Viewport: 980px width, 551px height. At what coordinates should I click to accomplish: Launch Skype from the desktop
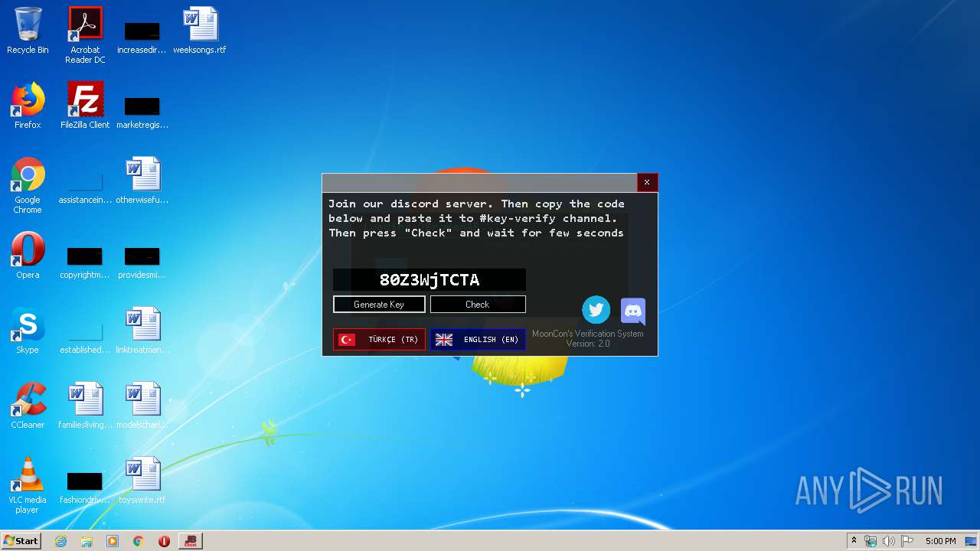point(28,331)
